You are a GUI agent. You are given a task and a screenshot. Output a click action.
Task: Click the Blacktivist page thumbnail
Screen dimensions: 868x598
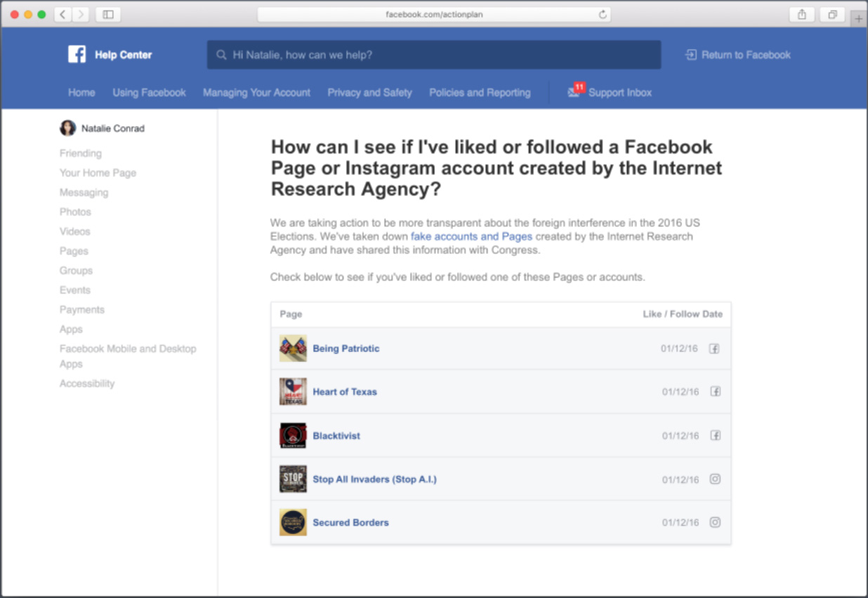(293, 436)
